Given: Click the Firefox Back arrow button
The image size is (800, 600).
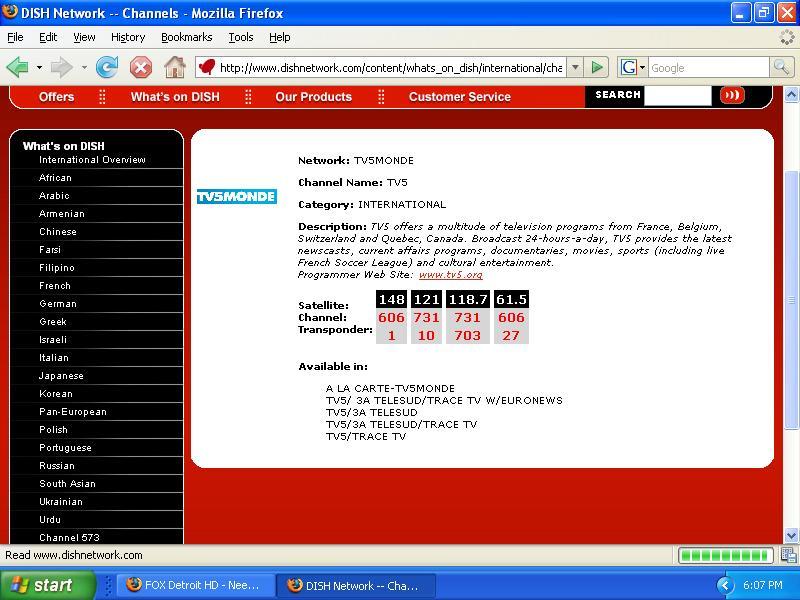Looking at the screenshot, I should [17, 67].
